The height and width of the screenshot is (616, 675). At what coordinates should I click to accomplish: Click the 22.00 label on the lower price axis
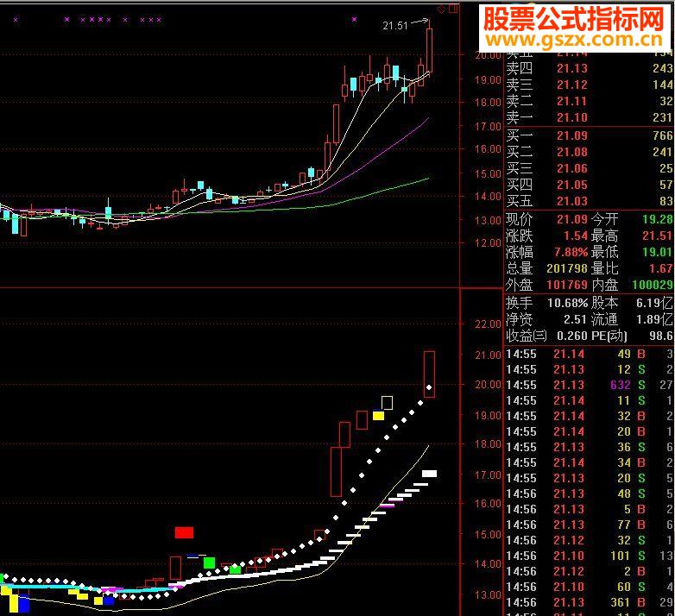point(488,324)
